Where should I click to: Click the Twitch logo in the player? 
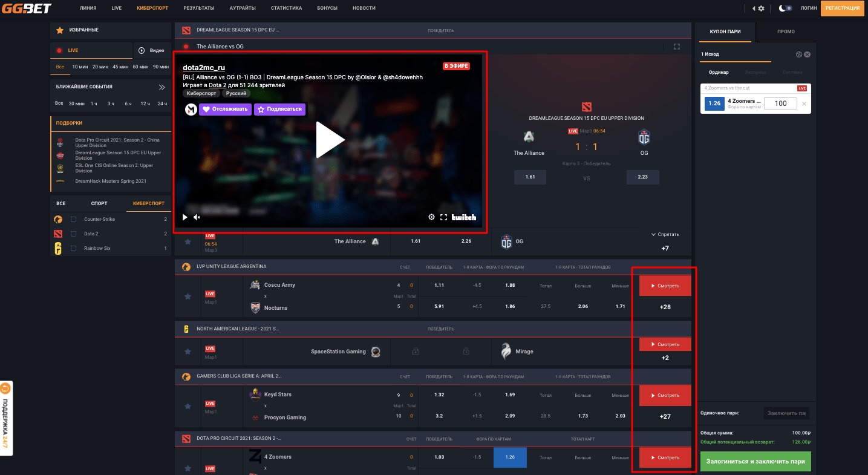(464, 217)
